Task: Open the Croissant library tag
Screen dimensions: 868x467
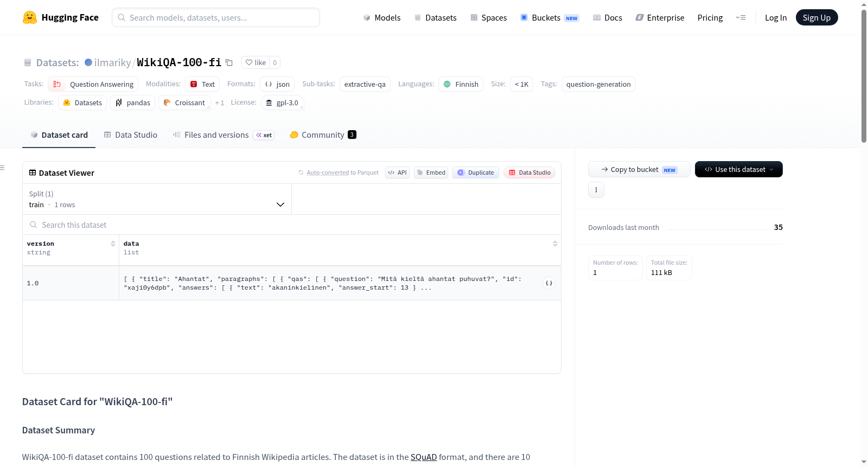Action: (x=184, y=103)
